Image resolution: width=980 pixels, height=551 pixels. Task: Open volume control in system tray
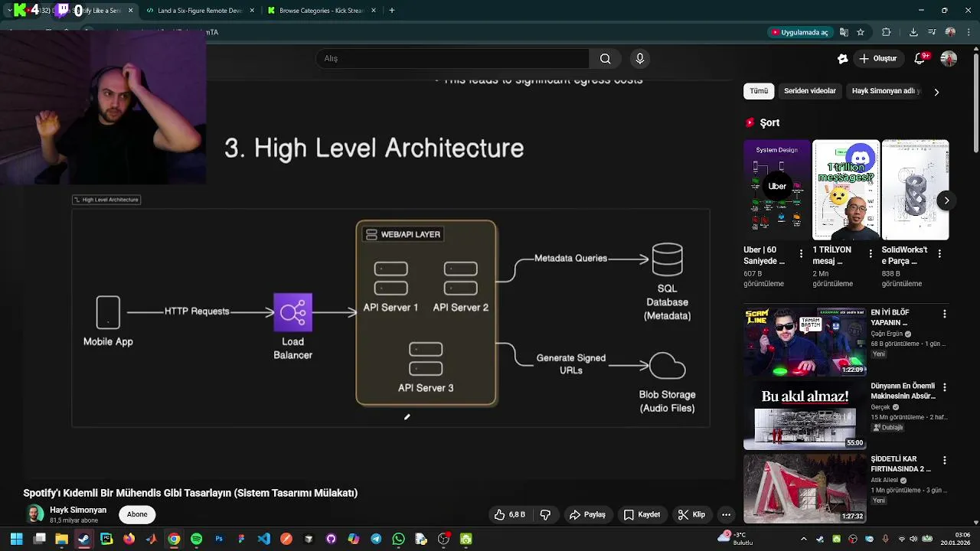coord(913,539)
